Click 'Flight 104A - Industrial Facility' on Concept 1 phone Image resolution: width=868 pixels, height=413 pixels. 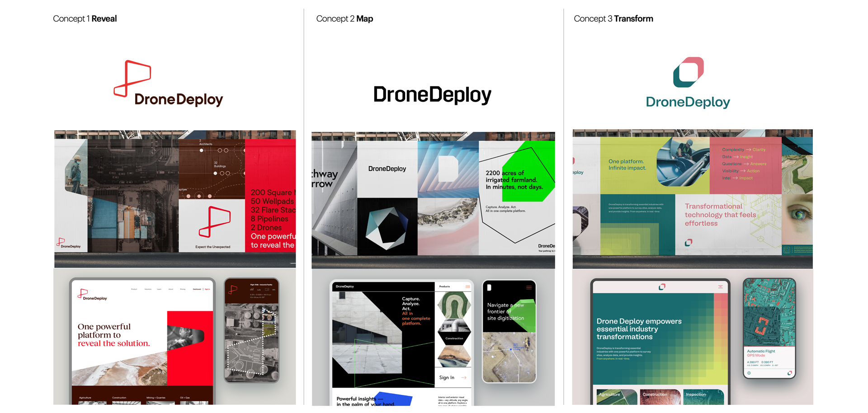261,285
